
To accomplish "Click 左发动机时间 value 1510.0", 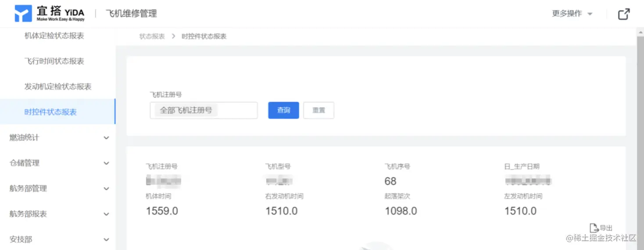I will pos(520,211).
